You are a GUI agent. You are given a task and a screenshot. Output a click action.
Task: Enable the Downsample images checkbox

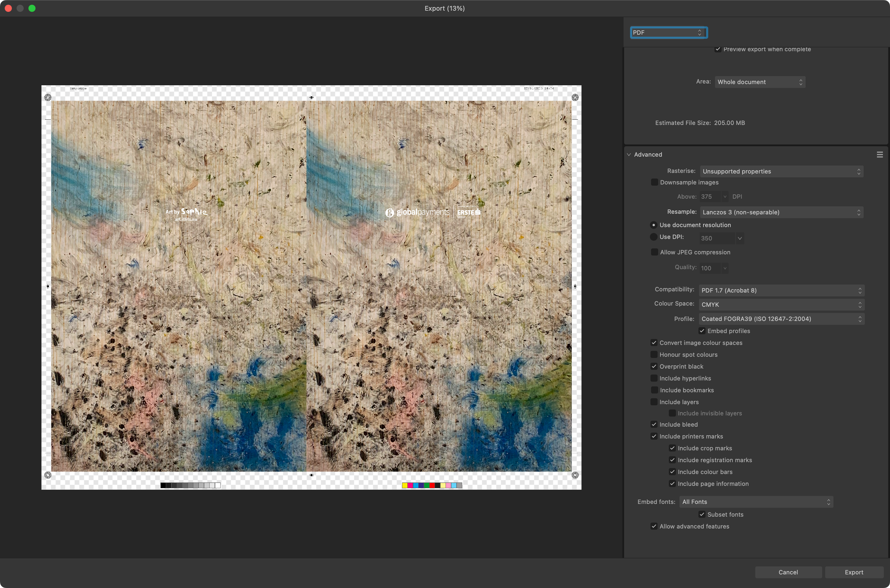pos(654,182)
